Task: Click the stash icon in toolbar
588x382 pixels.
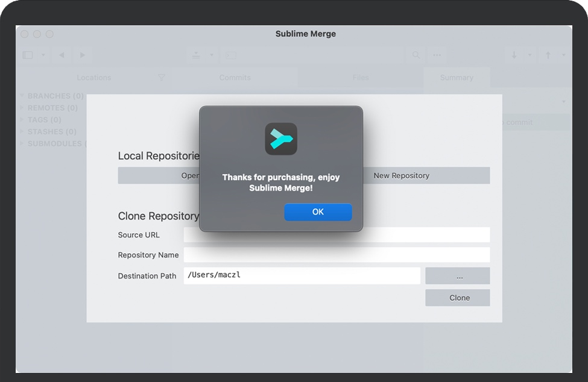Action: tap(197, 55)
